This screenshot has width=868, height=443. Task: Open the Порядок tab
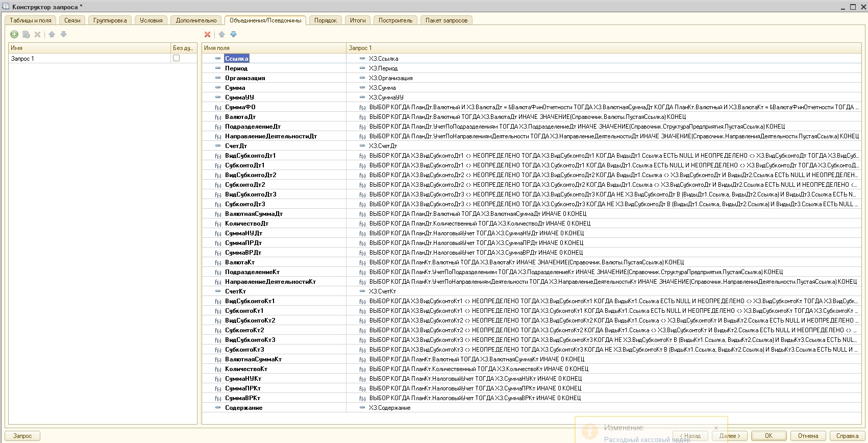(326, 20)
